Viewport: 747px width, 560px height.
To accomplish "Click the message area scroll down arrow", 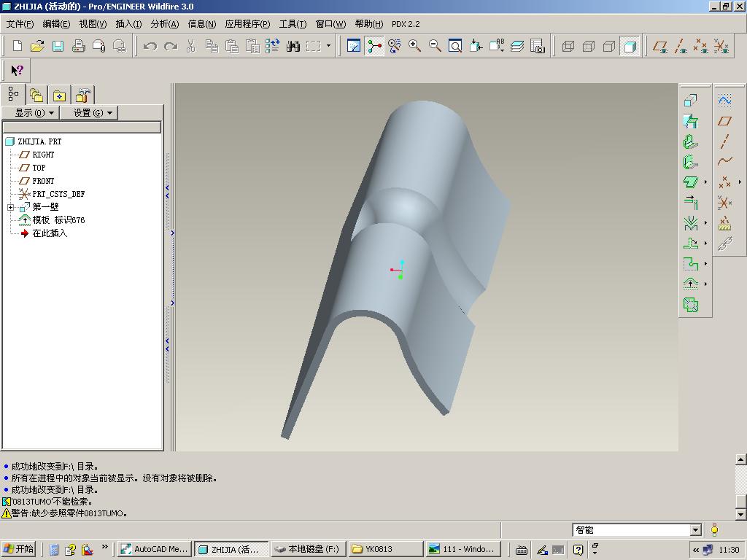I will point(741,514).
